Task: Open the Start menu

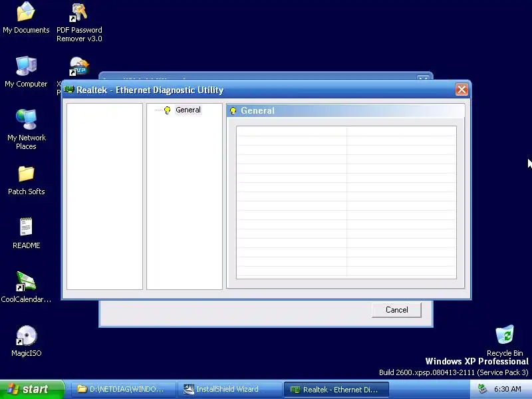Action: 31,389
